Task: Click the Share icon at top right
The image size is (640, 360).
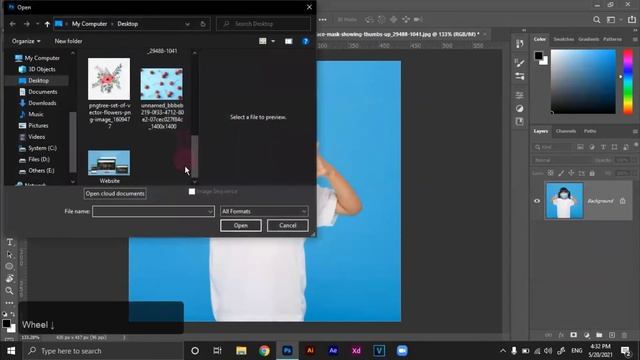Action: 631,20
